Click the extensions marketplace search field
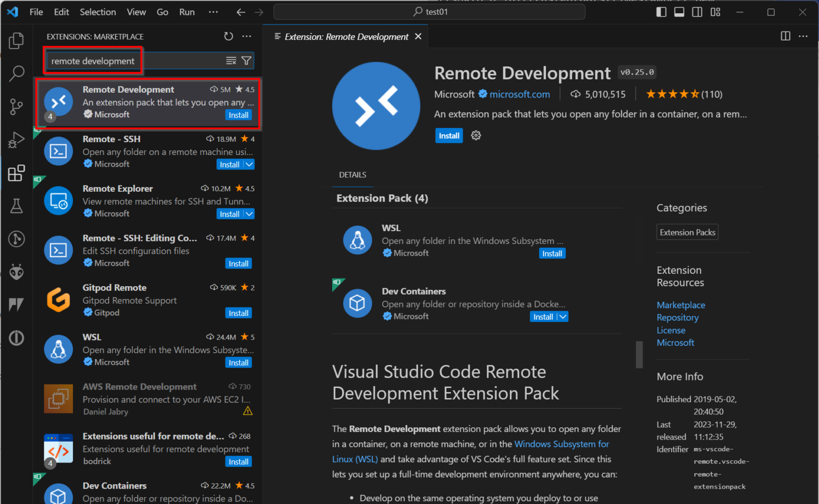Screen dimensions: 819x504 pos(92,61)
